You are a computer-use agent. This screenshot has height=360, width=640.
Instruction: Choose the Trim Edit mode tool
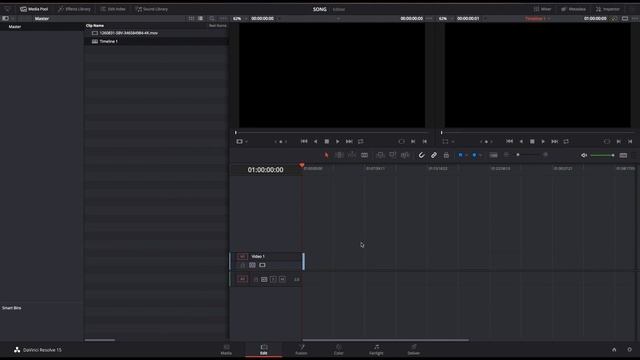[339, 155]
